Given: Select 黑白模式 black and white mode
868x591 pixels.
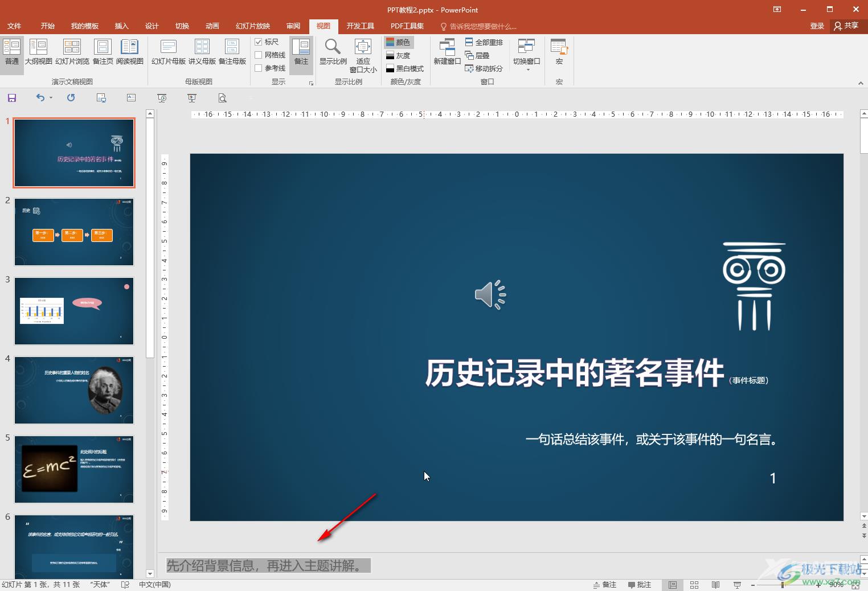Looking at the screenshot, I should pyautogui.click(x=404, y=68).
